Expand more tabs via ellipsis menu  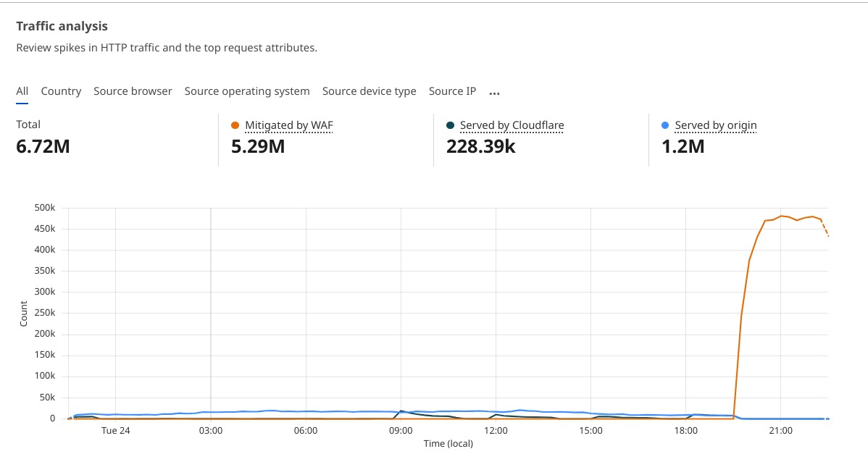(494, 93)
